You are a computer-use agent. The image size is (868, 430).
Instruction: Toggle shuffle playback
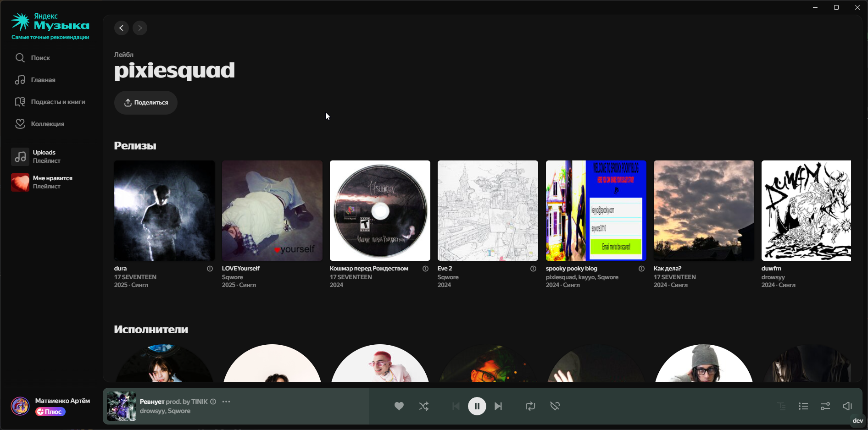pyautogui.click(x=424, y=406)
